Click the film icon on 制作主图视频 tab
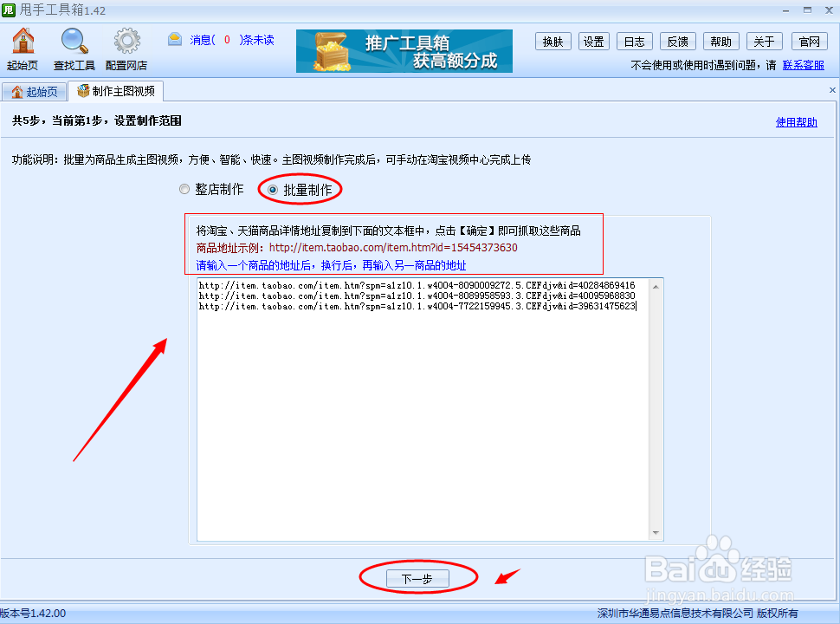The image size is (840, 624). [84, 90]
